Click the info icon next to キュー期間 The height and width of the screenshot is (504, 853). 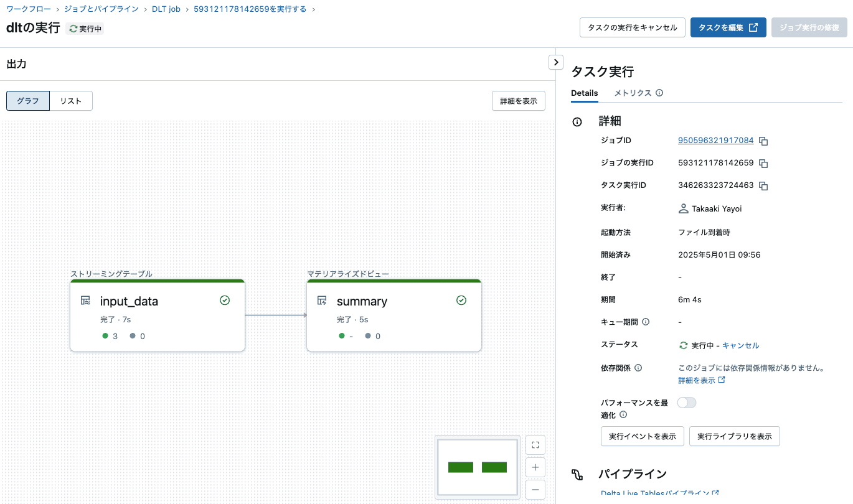pyautogui.click(x=647, y=322)
